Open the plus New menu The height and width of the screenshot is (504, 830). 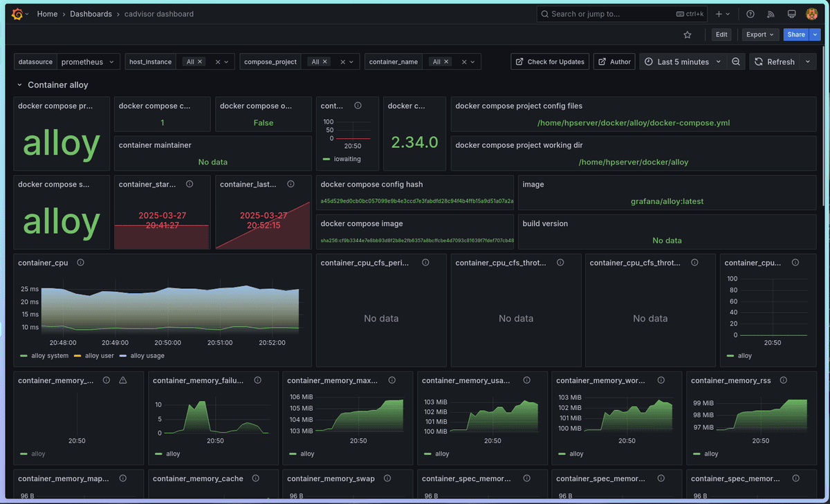tap(722, 14)
